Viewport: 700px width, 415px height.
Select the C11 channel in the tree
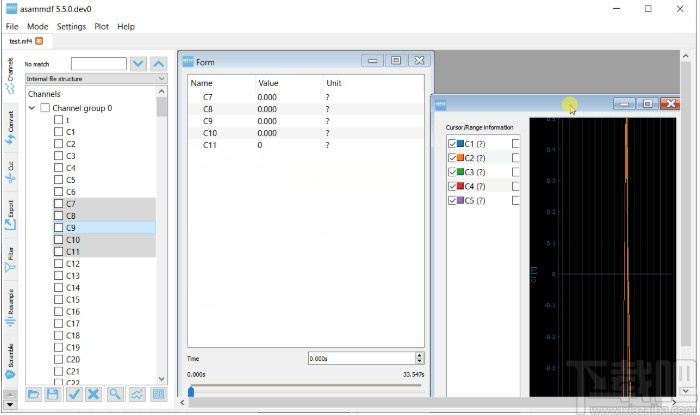pos(73,252)
